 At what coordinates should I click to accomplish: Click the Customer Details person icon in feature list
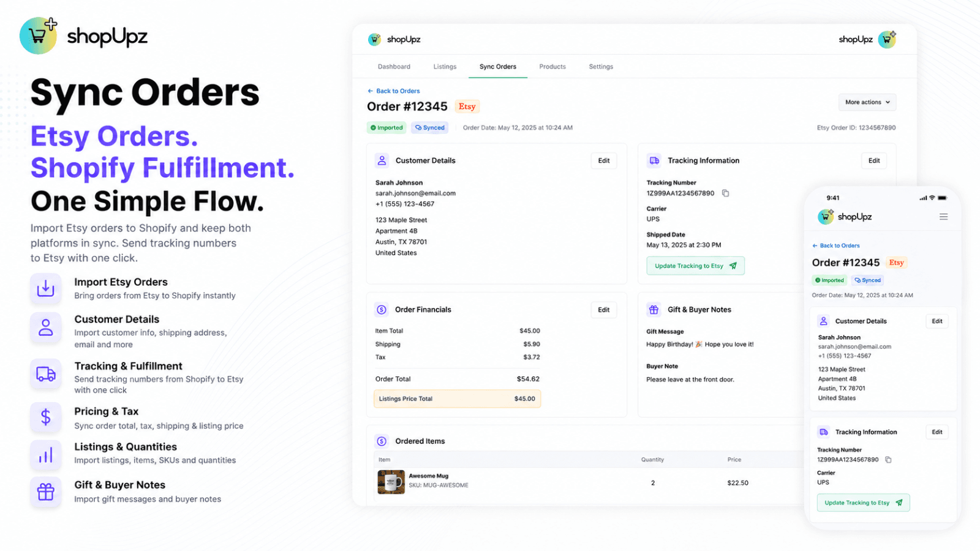click(46, 327)
